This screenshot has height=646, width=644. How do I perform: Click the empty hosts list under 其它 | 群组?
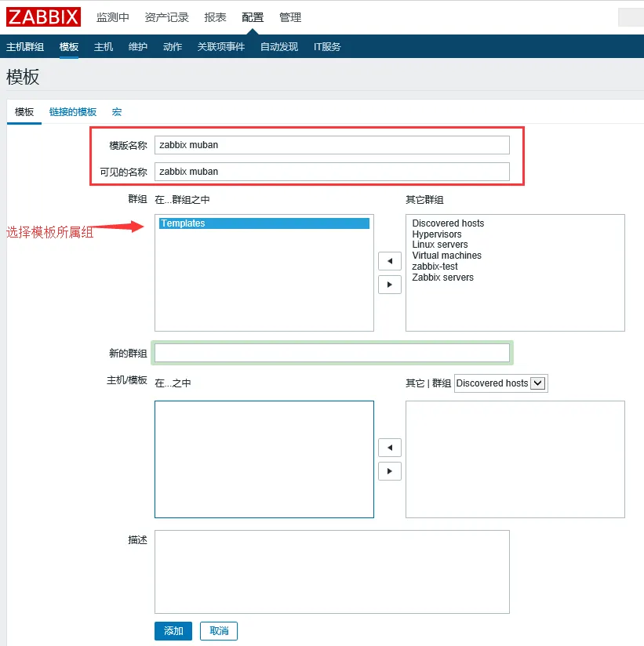coord(515,459)
